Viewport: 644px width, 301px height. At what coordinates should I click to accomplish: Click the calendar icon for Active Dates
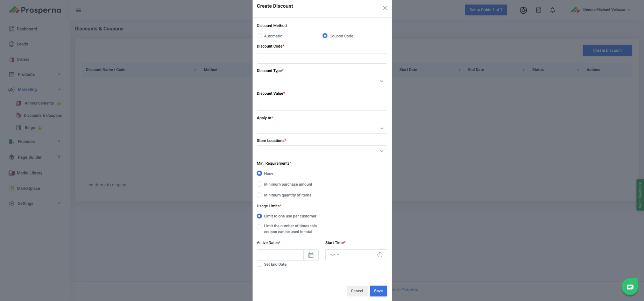coord(311,255)
